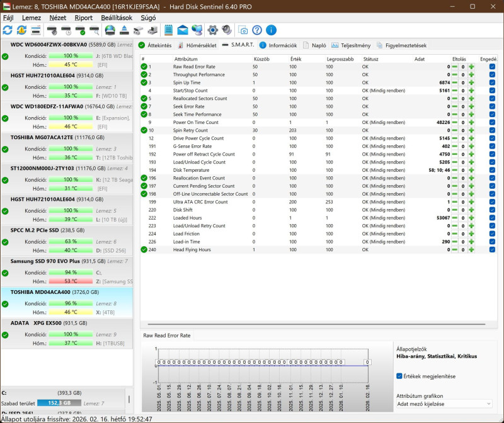Click the screenshot camera toolbar icon

243,30
